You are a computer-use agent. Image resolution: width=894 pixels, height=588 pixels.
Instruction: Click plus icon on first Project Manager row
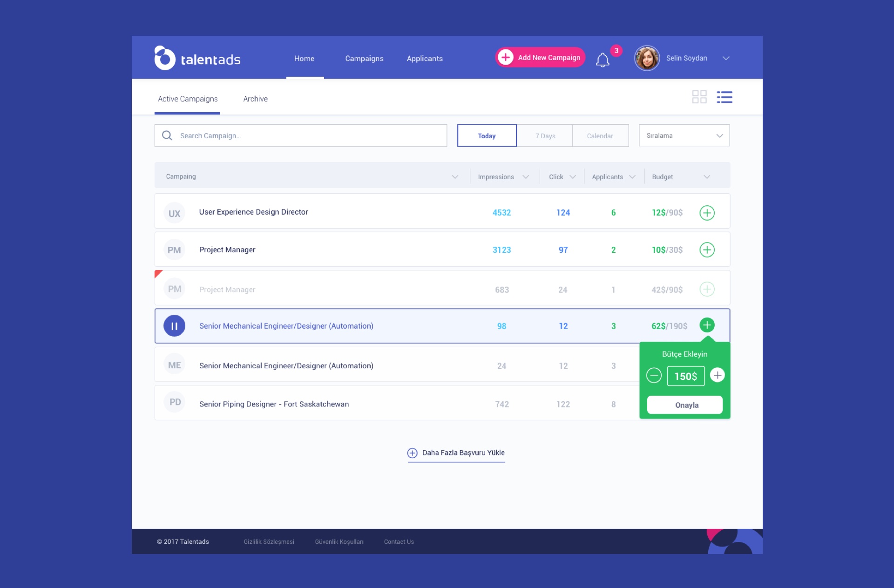tap(707, 250)
